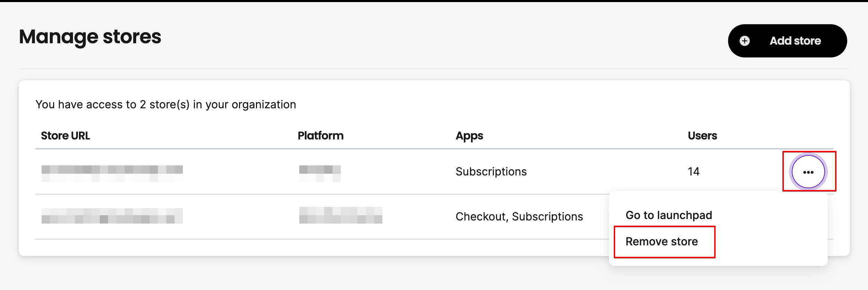Click the Platform column header
868x290 pixels.
click(321, 136)
